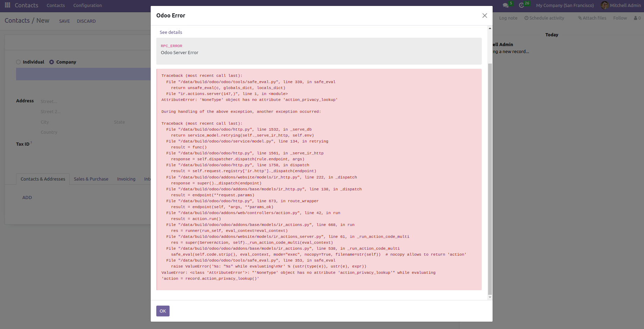Open the Configuration menu
Screen dimensions: 644x329
point(87,5)
